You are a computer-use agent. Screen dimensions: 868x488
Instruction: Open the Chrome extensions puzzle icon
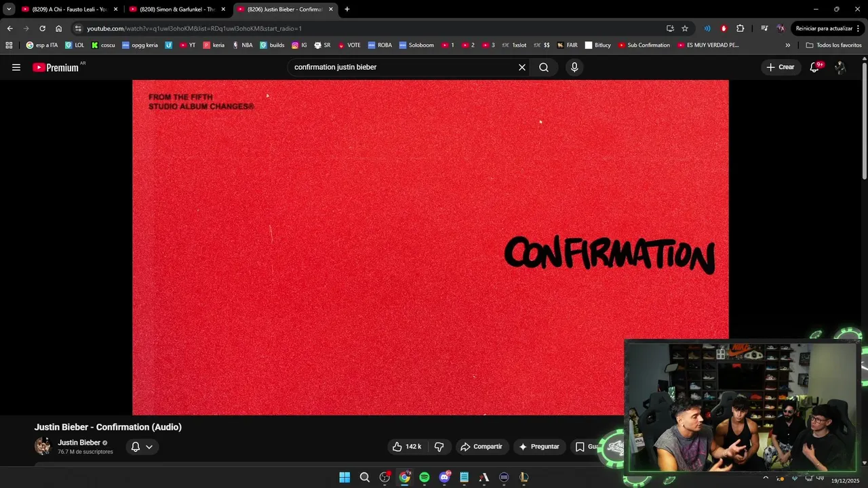(740, 28)
